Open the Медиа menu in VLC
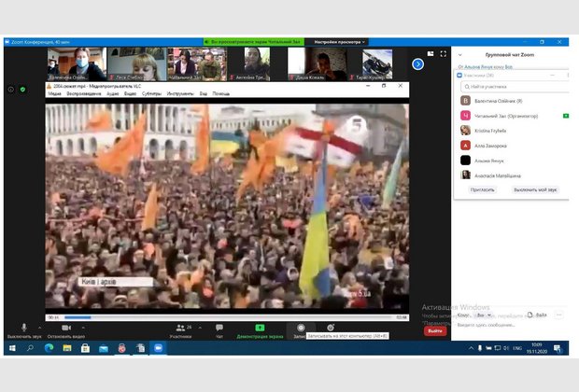This screenshot has height=392, width=579. point(54,93)
